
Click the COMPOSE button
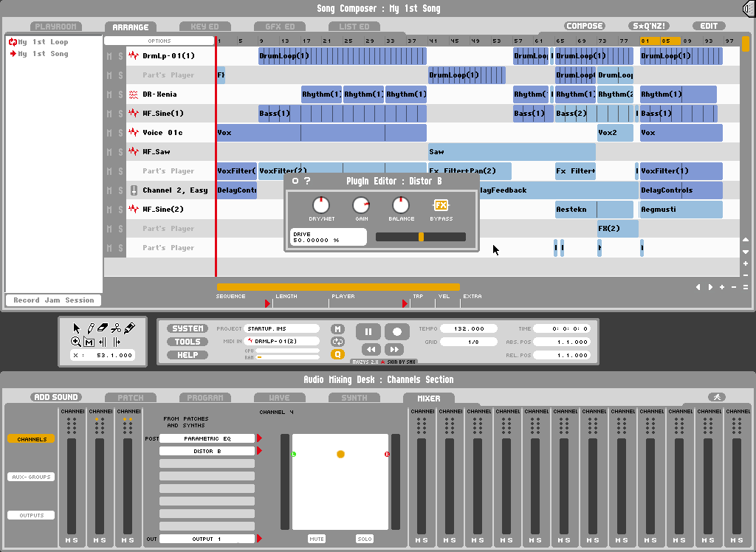tap(585, 26)
